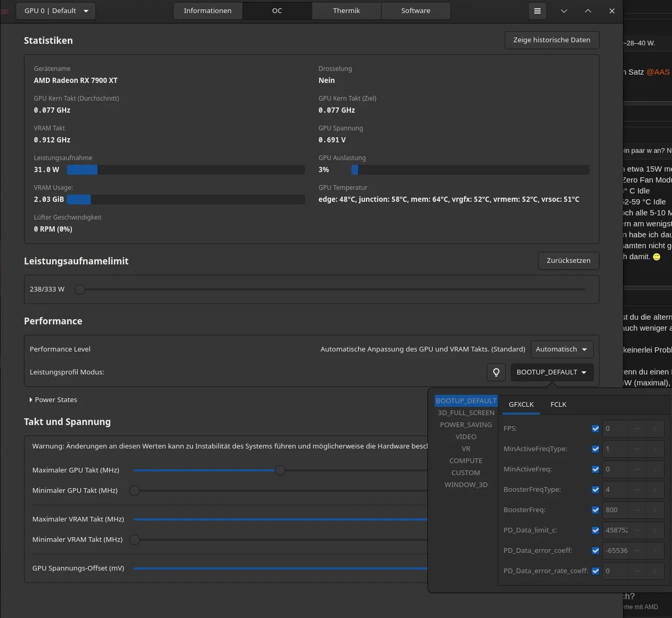Decrease the PD_Data_limit_c value

[x=637, y=530]
